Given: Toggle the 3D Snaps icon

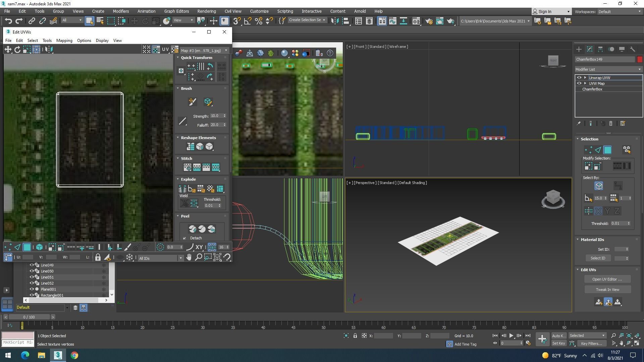Looking at the screenshot, I should pos(237,21).
